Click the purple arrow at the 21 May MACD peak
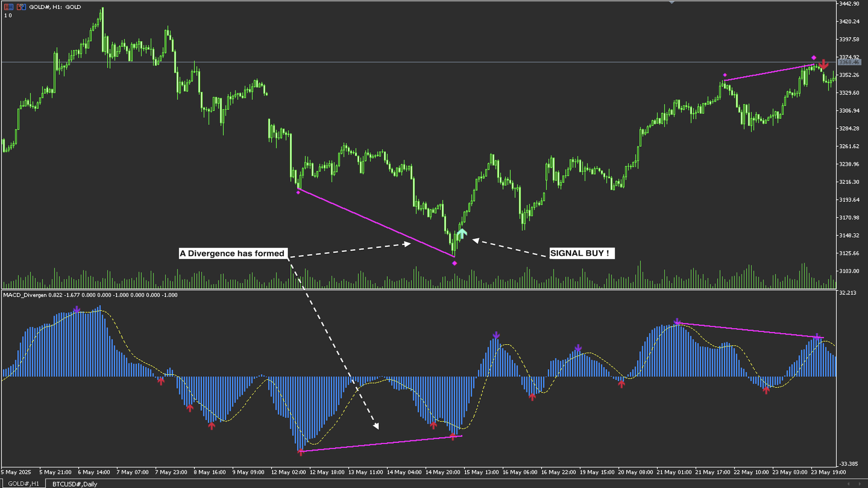The width and height of the screenshot is (868, 488). click(x=677, y=322)
